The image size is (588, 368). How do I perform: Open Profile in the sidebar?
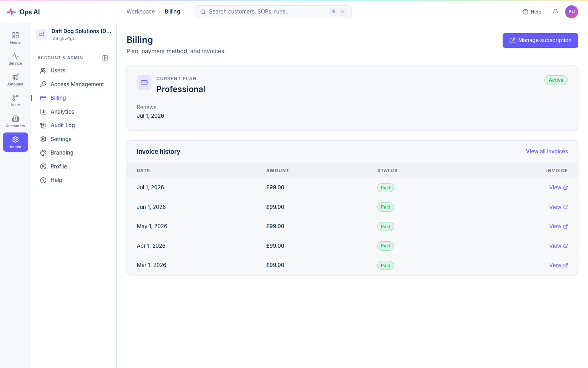(x=73, y=166)
